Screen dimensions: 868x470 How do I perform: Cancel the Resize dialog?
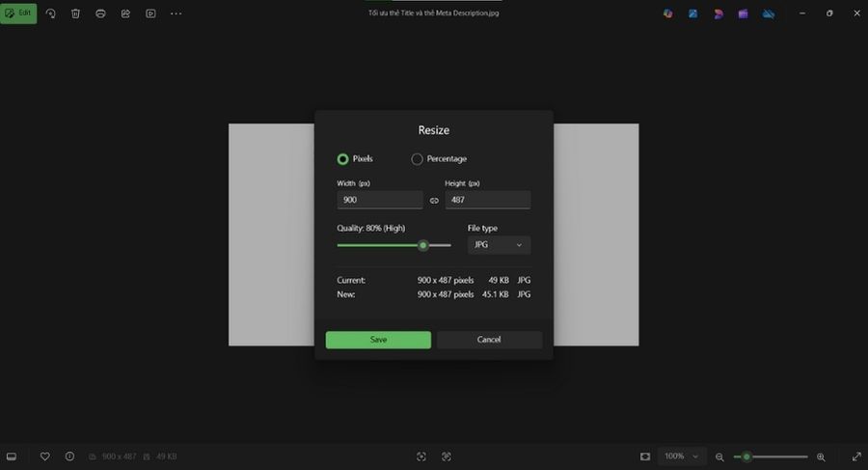click(x=489, y=340)
